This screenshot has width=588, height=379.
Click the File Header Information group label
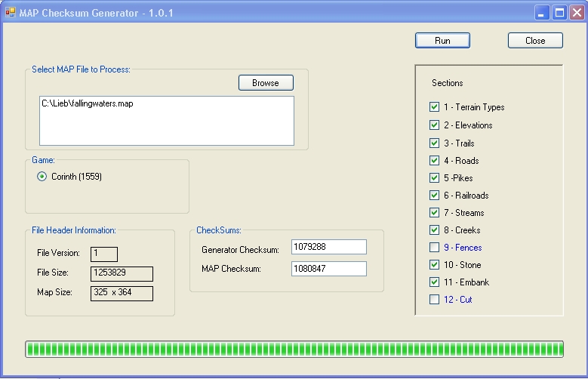[x=74, y=230]
